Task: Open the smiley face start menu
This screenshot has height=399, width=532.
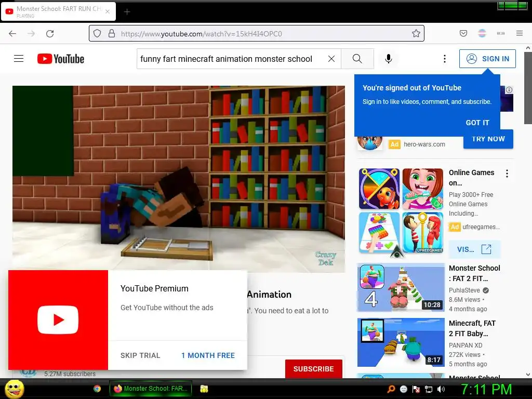Action: click(14, 389)
